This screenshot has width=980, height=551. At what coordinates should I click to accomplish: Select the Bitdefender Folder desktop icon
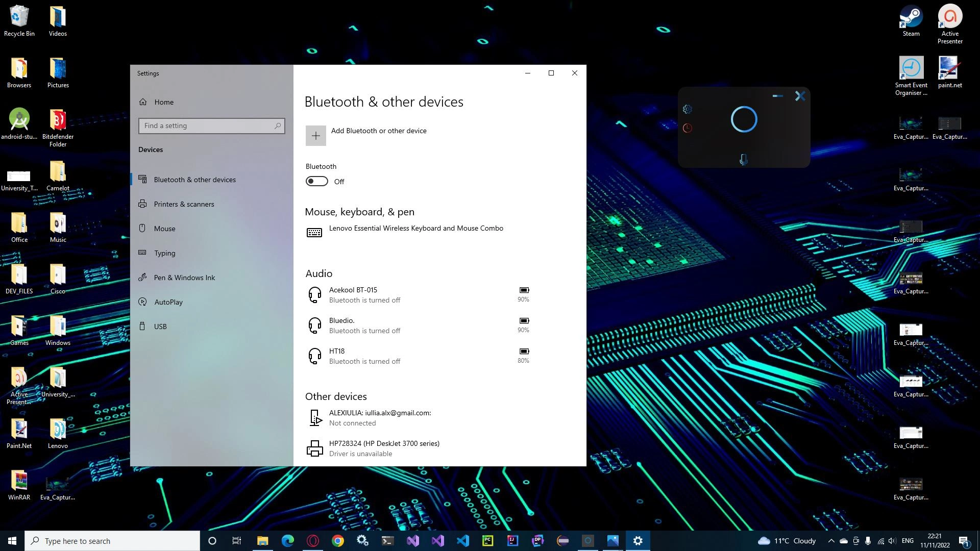tap(58, 128)
